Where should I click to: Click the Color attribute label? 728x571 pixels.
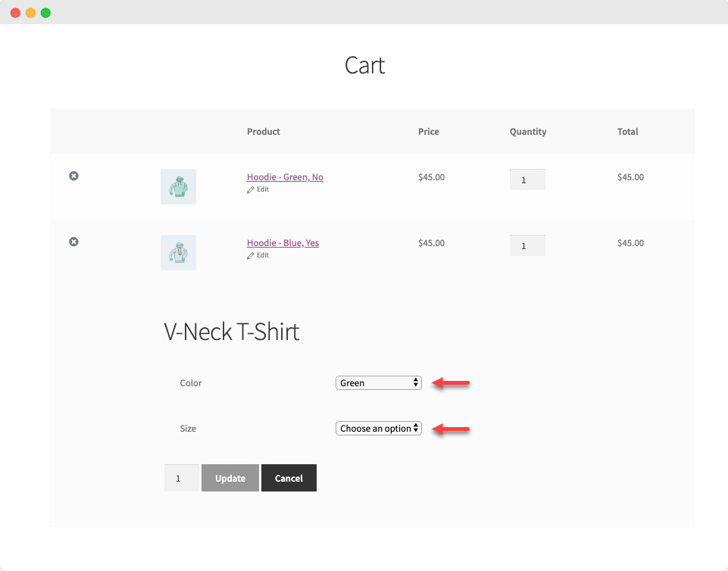191,383
